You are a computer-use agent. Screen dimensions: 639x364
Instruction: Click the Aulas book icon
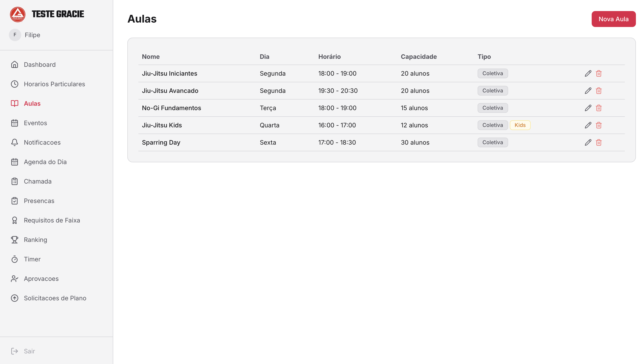(15, 103)
